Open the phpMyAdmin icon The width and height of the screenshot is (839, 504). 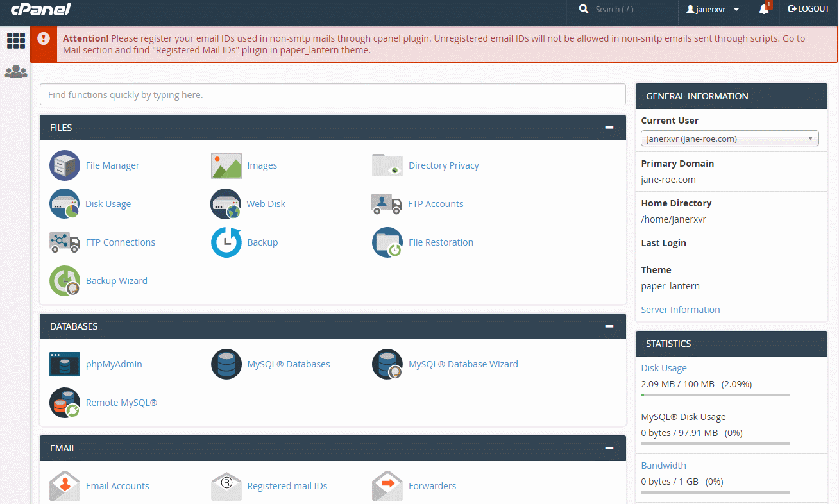pyautogui.click(x=65, y=364)
